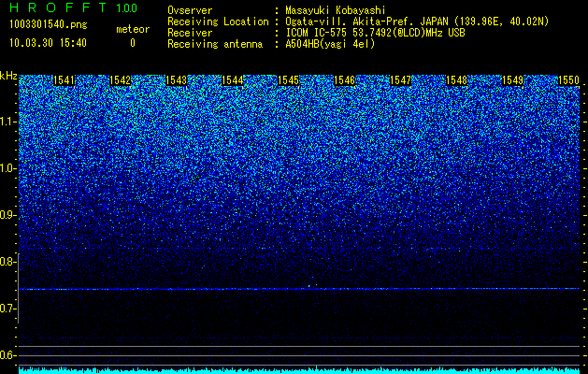Select the 1547 time marker
Screen dimensions: 588x374
(401, 80)
